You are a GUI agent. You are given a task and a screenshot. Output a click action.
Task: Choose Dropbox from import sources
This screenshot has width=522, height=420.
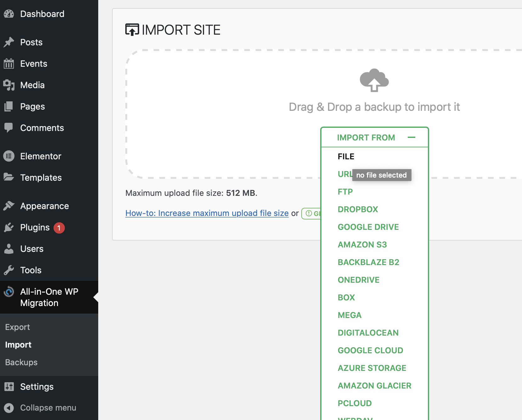[x=358, y=209]
